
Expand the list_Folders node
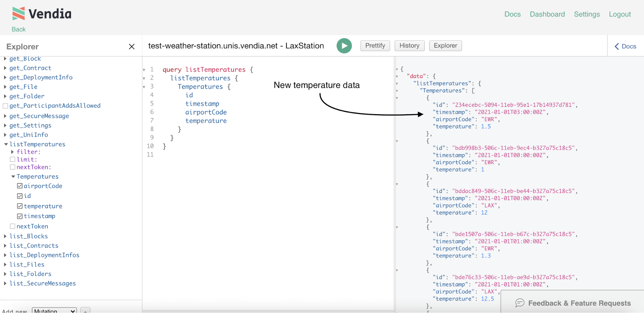[x=5, y=274]
